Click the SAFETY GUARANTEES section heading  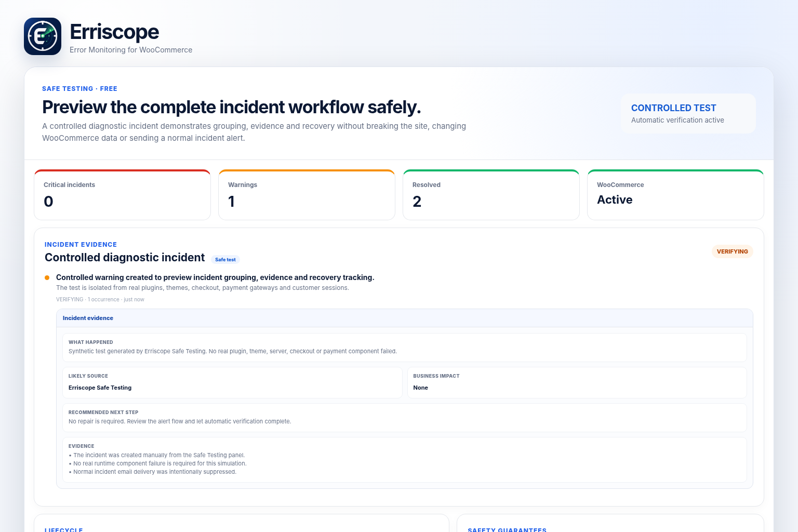click(x=507, y=529)
